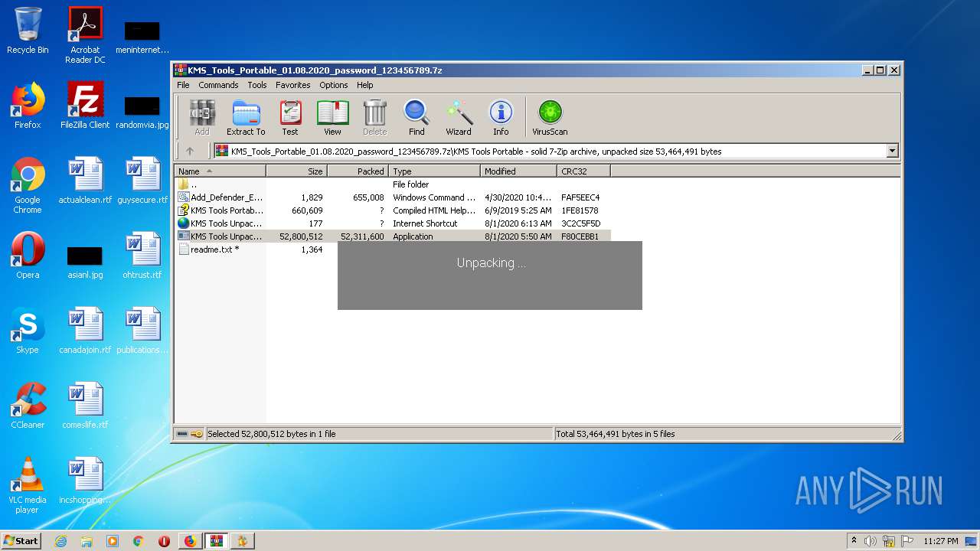Open comeslife.rtf desktop file

click(x=85, y=406)
